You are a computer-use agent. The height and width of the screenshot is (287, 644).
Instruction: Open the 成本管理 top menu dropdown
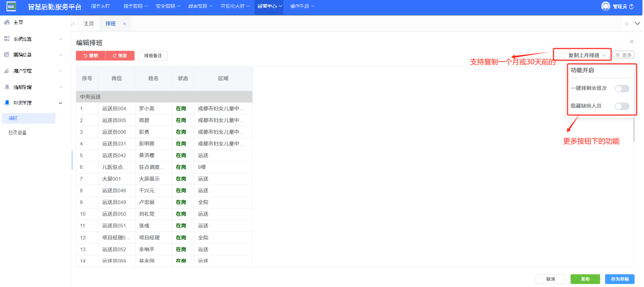pos(200,6)
